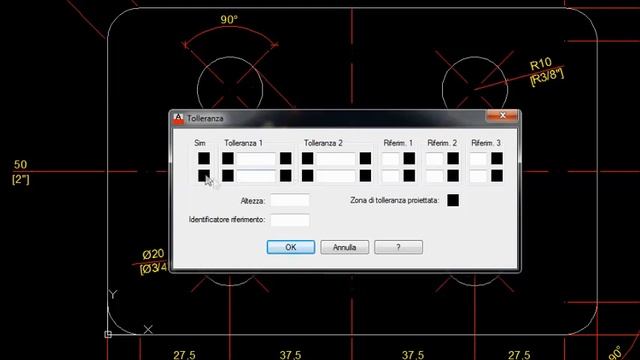640x360 pixels.
Task: Open first-row Riferim. 3 material condition box
Action: 497,158
